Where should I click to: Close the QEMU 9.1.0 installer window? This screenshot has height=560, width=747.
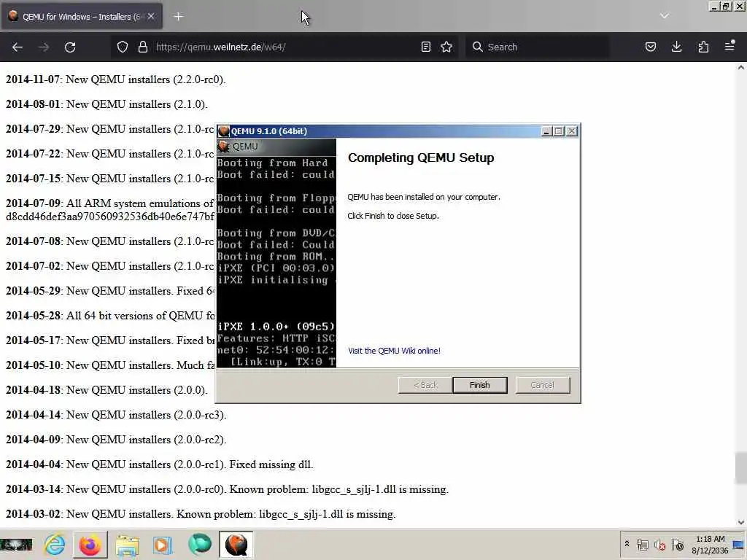click(572, 131)
